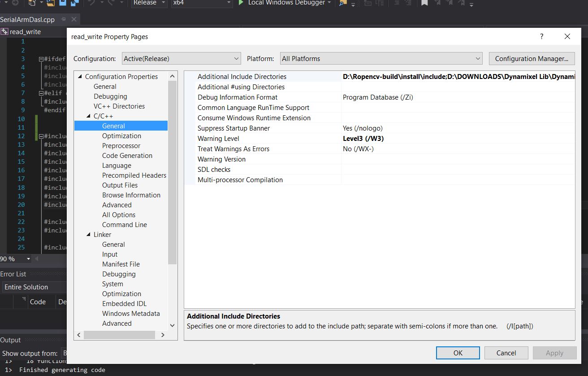Select the Error List panel title
The image size is (588, 376).
pos(13,274)
